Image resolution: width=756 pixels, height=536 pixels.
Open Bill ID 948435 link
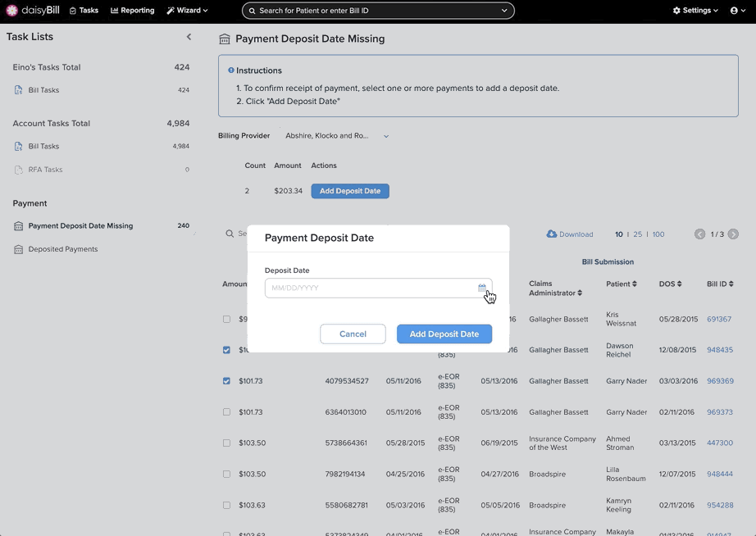tap(720, 350)
